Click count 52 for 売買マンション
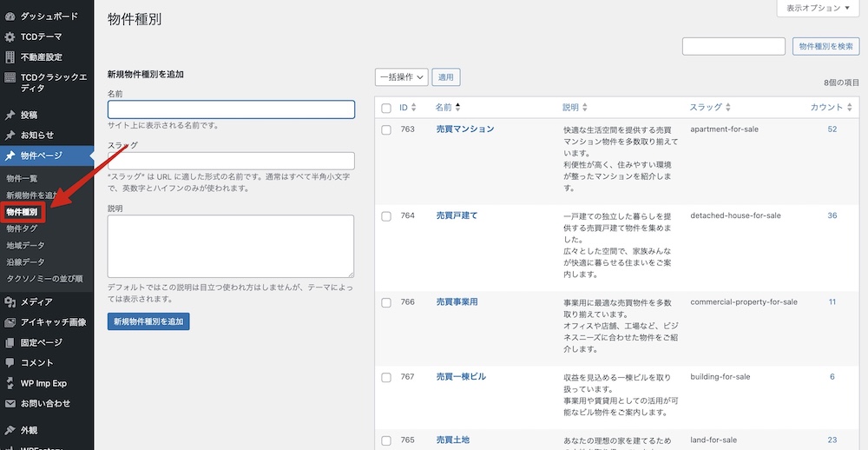The image size is (868, 450). coord(832,129)
